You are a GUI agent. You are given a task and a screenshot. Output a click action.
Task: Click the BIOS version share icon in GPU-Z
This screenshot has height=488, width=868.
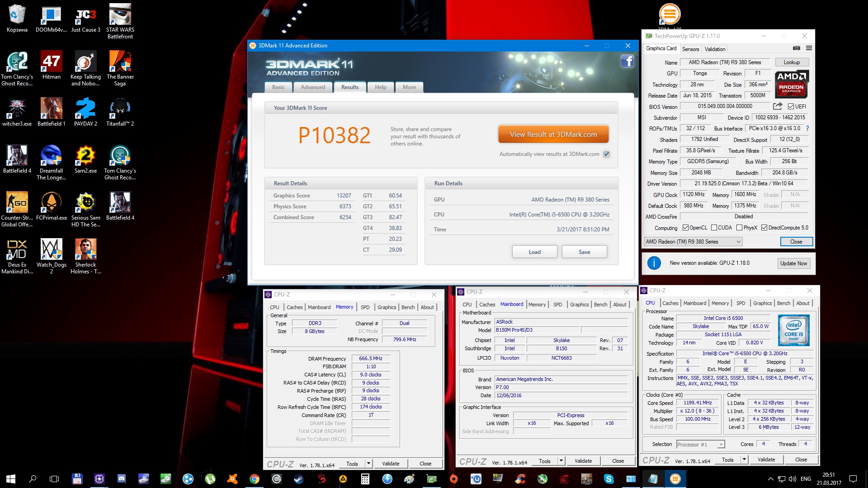[x=778, y=106]
